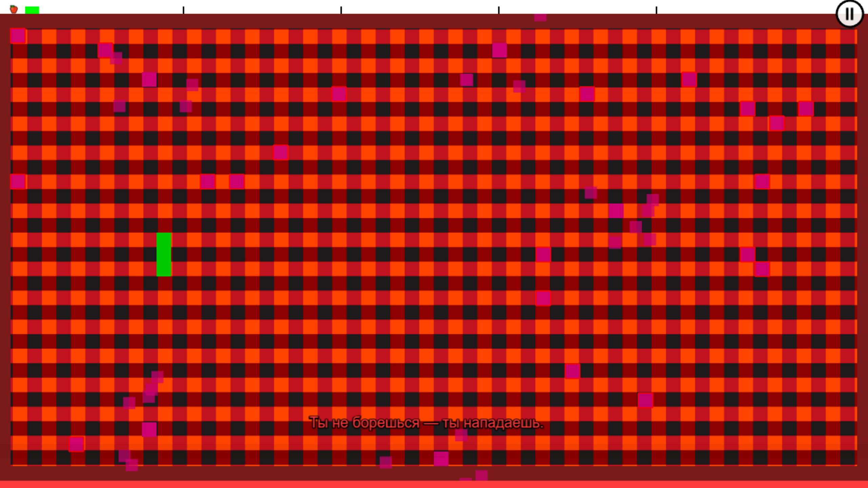The image size is (868, 488).
Task: Click the red apple icon at top left
Action: [x=14, y=9]
